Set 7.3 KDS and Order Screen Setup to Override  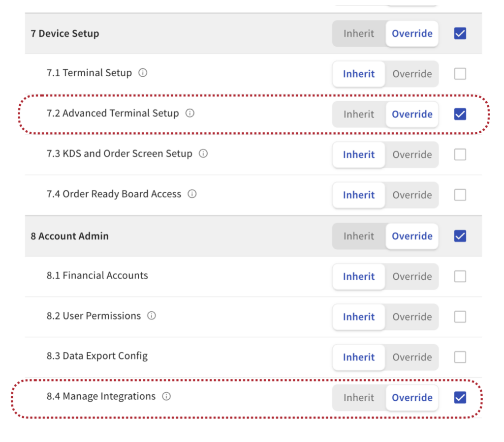412,154
